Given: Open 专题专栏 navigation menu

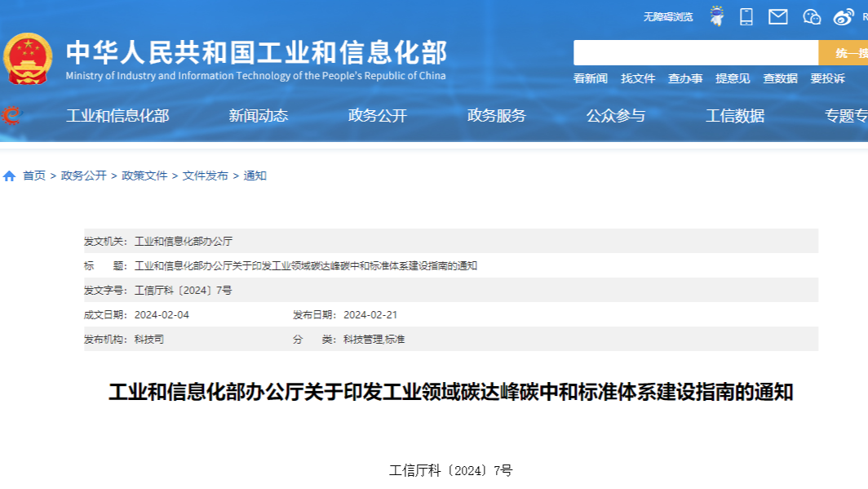Looking at the screenshot, I should coord(846,116).
